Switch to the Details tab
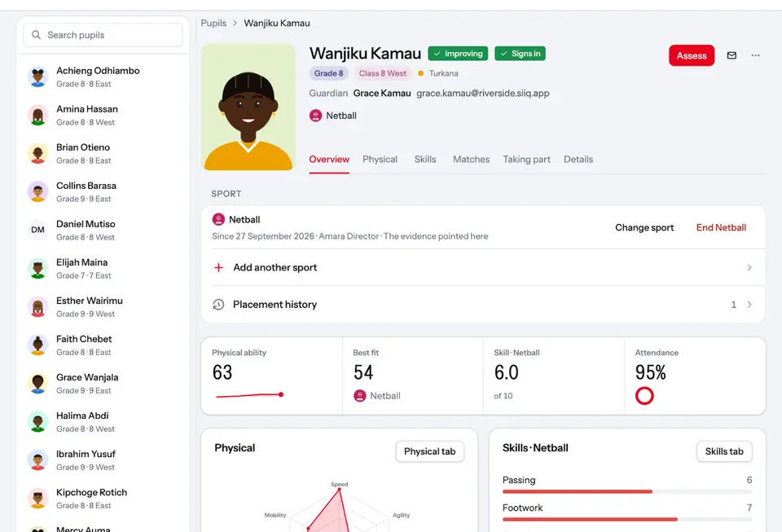This screenshot has height=532, width=782. click(578, 160)
